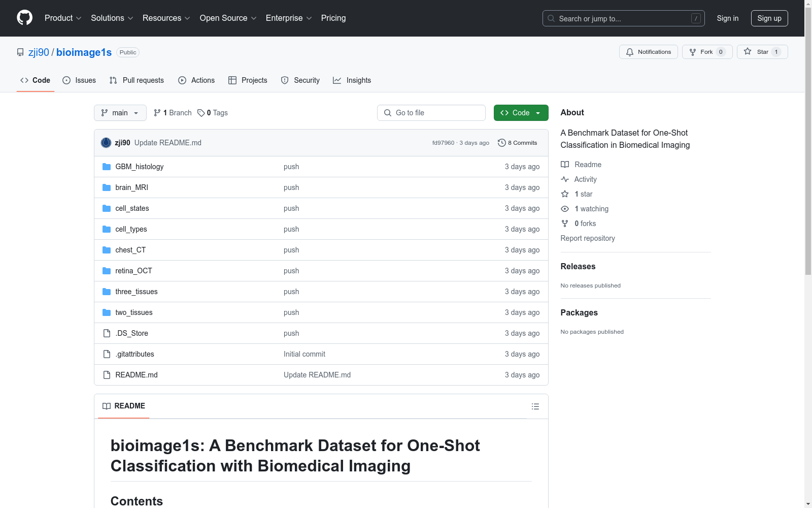Expand the Solutions menu

click(x=112, y=18)
